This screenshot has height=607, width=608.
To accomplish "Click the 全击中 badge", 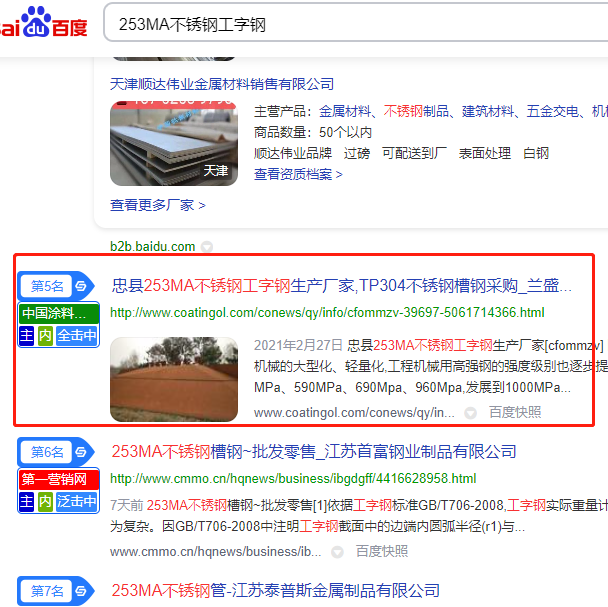I will click(77, 335).
